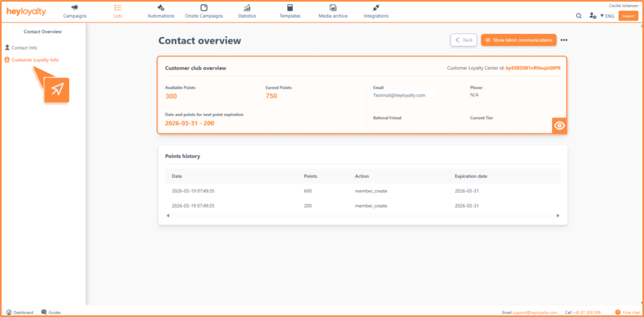Viewport: 644px width, 317px height.
Task: Open Media archive image icon
Action: pos(333,8)
